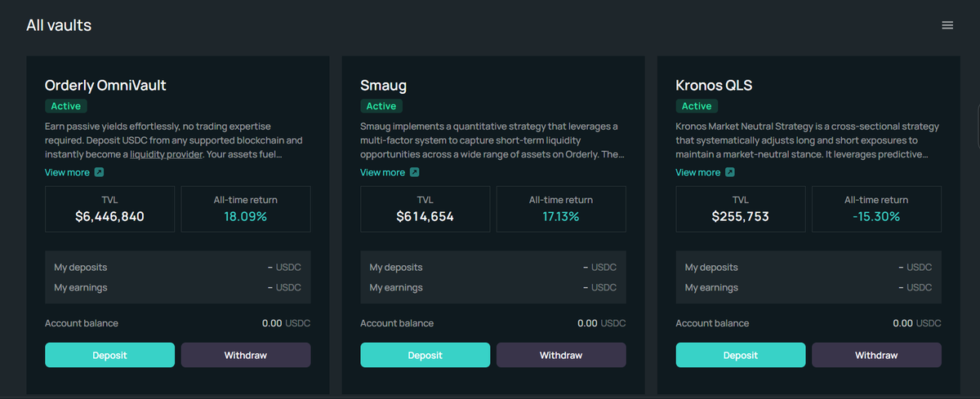This screenshot has width=980, height=399.
Task: Withdraw from Smaug vault
Action: pos(561,355)
